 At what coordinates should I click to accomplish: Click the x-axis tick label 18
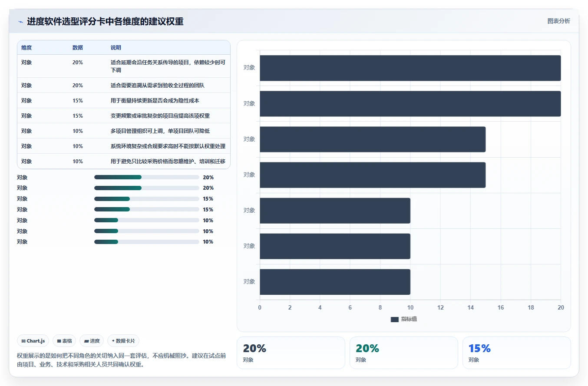tap(531, 307)
